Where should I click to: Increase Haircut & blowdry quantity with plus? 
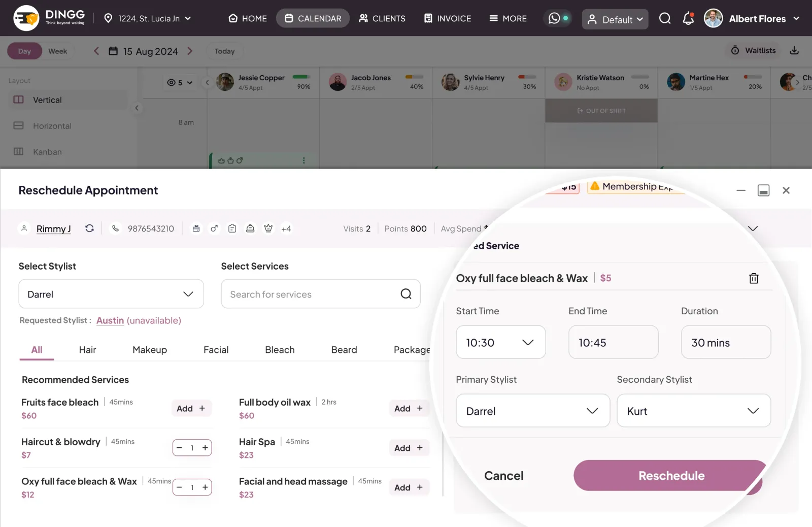point(205,448)
